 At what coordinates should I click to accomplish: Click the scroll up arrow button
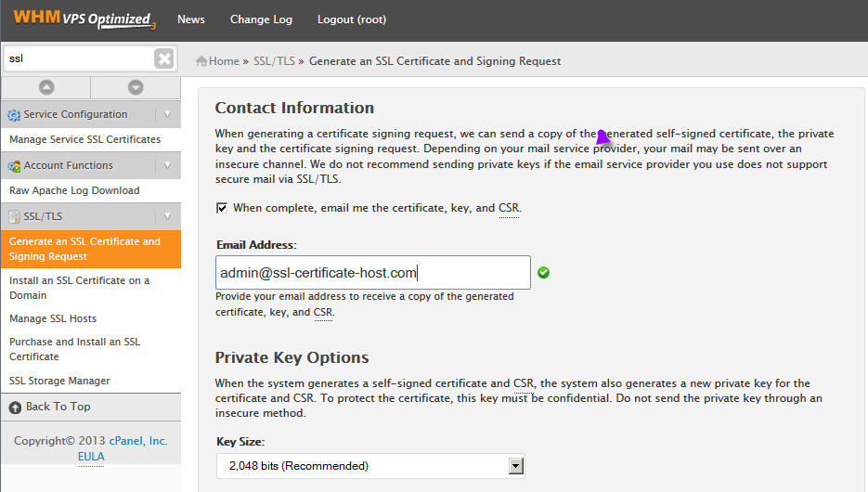click(x=45, y=87)
